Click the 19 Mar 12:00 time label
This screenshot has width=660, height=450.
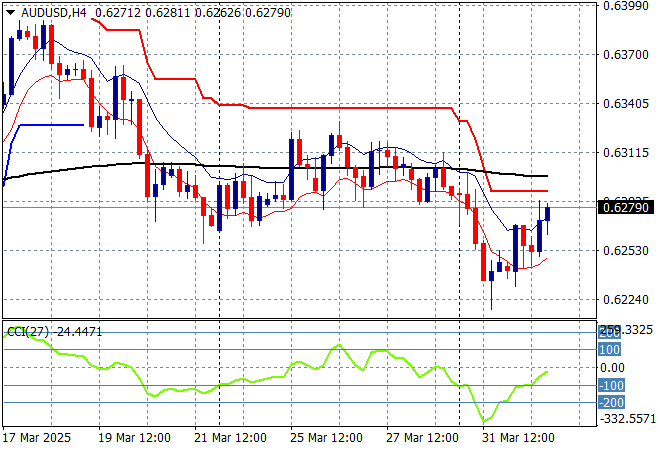tap(134, 438)
